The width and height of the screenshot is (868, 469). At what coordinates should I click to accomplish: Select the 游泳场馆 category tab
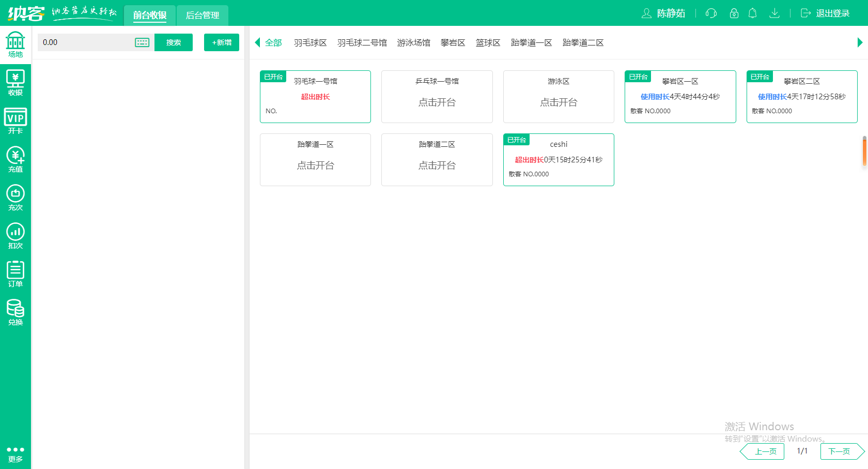click(x=413, y=42)
